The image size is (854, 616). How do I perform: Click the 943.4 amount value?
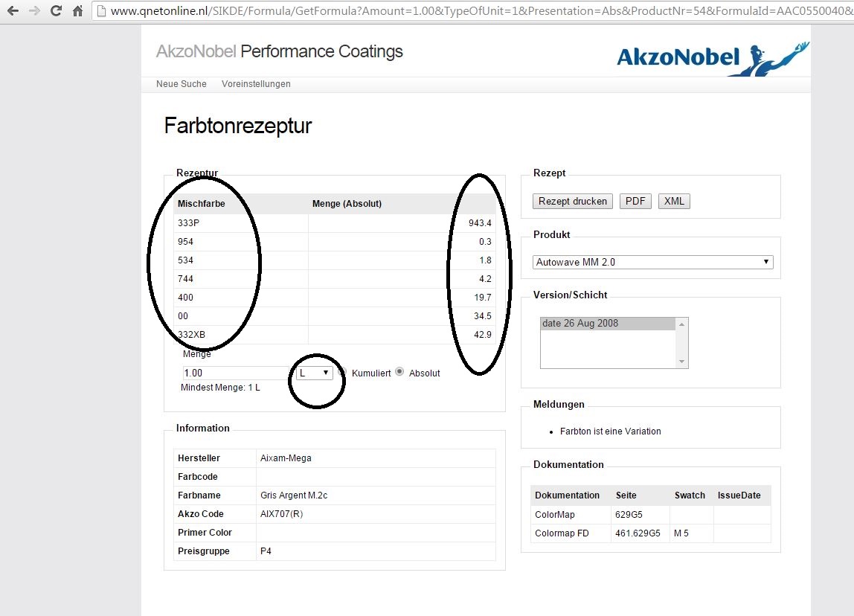pos(480,222)
